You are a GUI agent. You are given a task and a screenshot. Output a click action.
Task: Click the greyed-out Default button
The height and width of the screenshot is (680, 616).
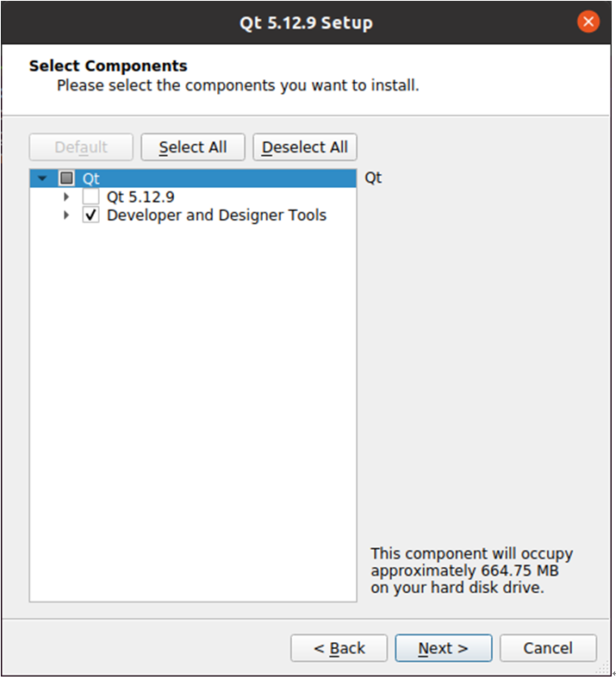tap(81, 147)
